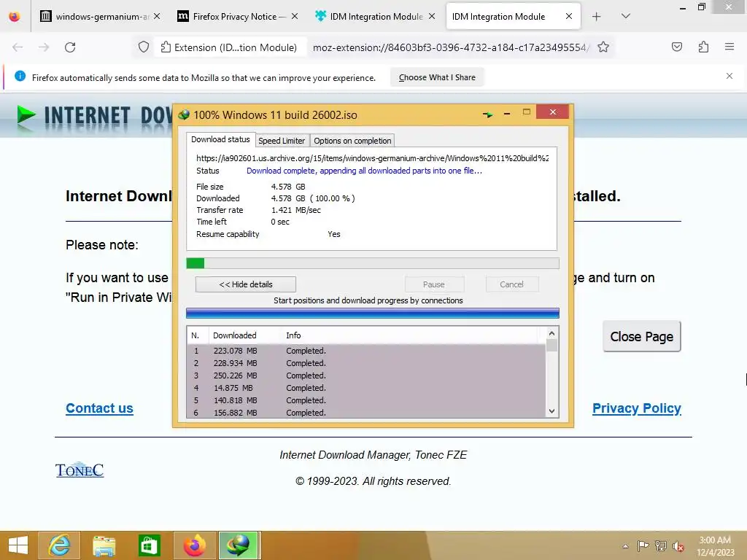Switch to the Firefox Privacy Notice tab
Viewport: 747px width, 560px height.
click(237, 17)
